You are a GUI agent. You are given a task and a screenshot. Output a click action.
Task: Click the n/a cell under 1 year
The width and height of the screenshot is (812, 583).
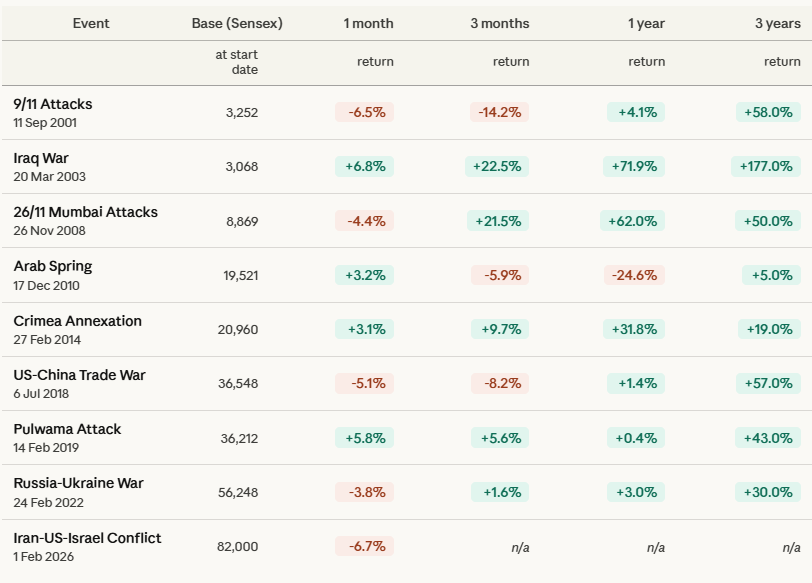coord(655,547)
